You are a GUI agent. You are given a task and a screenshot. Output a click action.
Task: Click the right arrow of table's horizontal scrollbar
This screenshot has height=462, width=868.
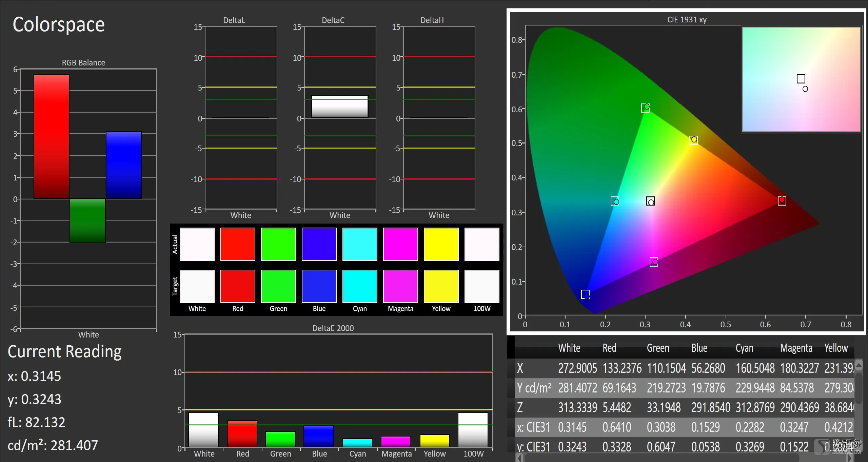pyautogui.click(x=850, y=458)
